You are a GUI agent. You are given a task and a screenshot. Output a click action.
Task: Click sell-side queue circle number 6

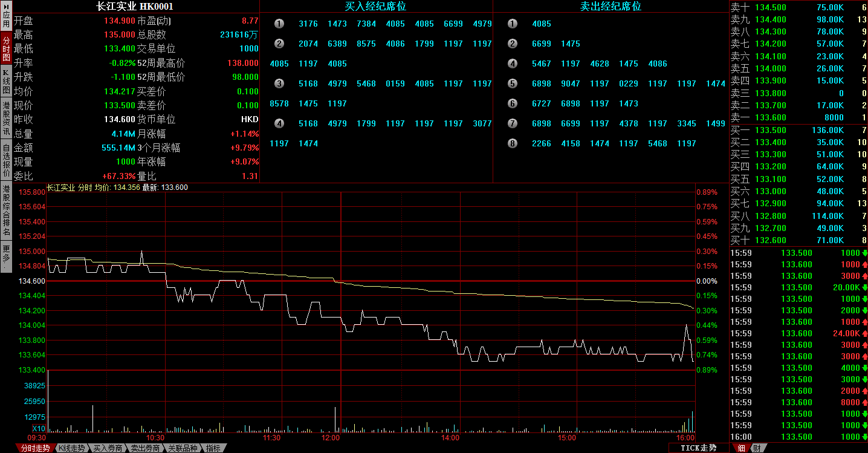tap(513, 103)
